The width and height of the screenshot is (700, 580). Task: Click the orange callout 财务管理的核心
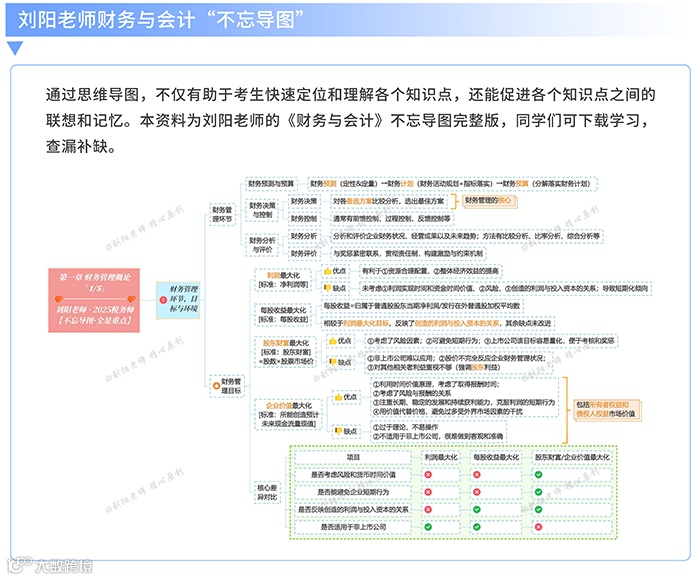tap(489, 201)
